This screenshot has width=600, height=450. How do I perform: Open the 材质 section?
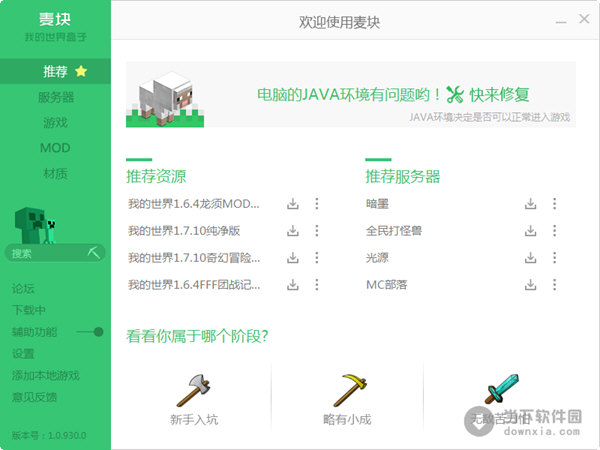coord(55,173)
